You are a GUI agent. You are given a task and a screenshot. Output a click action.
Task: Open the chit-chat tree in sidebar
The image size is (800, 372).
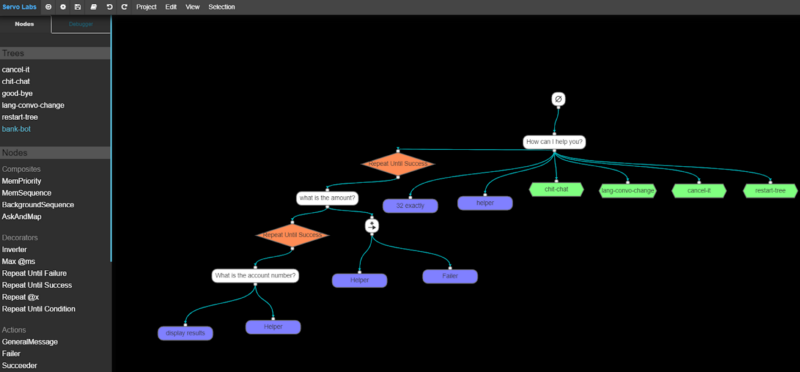[x=16, y=82]
